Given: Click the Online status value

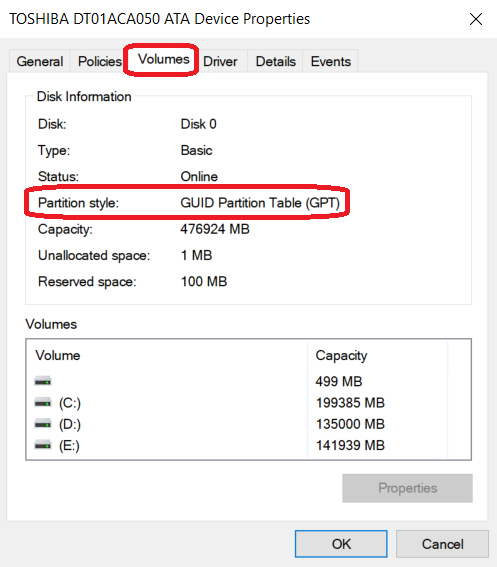Looking at the screenshot, I should [199, 176].
